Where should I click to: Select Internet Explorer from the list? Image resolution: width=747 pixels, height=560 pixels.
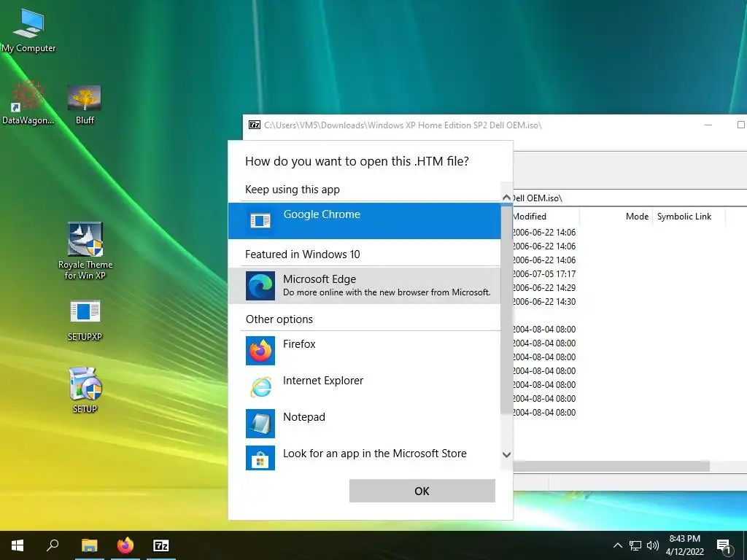coord(365,386)
